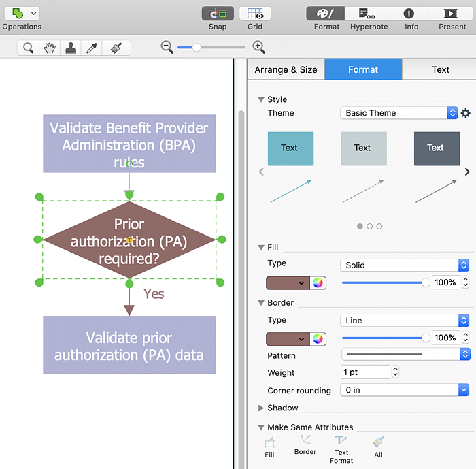Image resolution: width=476 pixels, height=469 pixels.
Task: Toggle the Grid visibility
Action: pos(255,14)
